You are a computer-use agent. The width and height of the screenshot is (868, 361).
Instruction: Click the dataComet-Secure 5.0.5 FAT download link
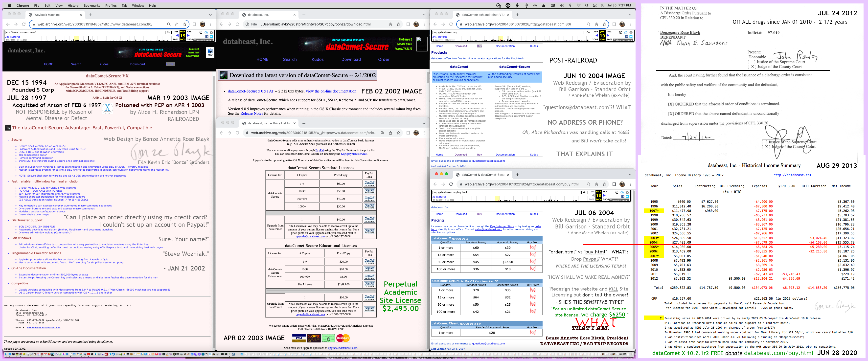tap(251, 91)
